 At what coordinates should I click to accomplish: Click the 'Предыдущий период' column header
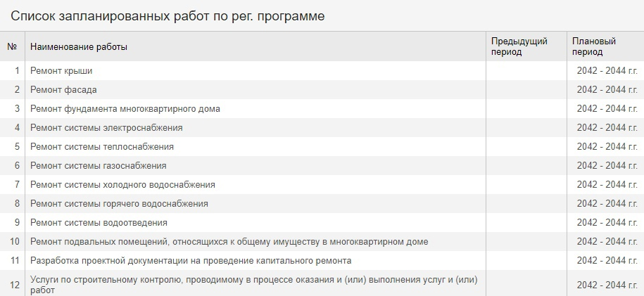tap(519, 46)
